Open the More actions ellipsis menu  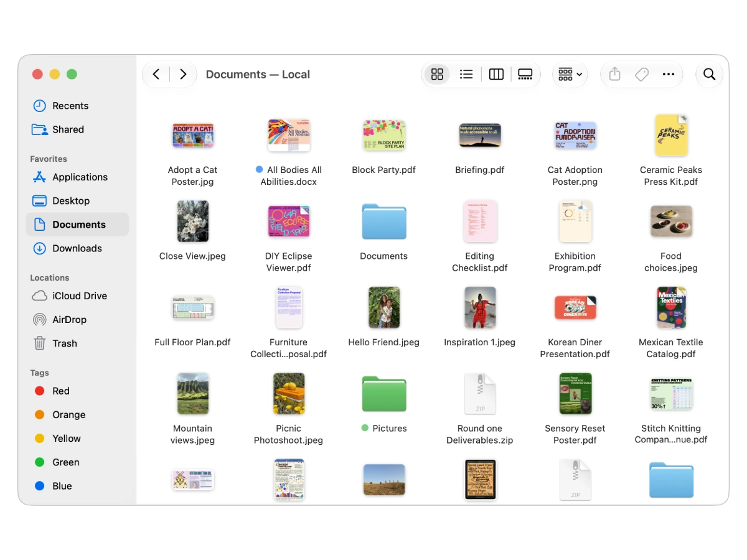click(x=669, y=75)
